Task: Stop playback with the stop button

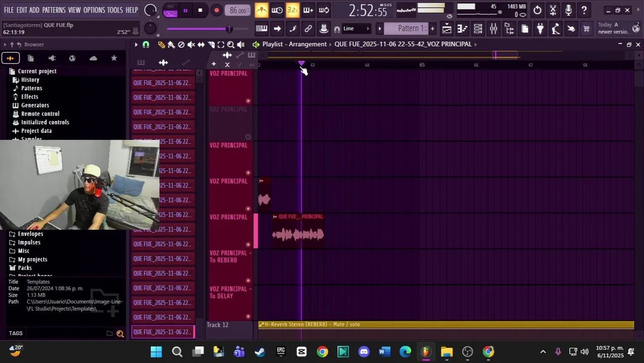Action: [x=200, y=11]
